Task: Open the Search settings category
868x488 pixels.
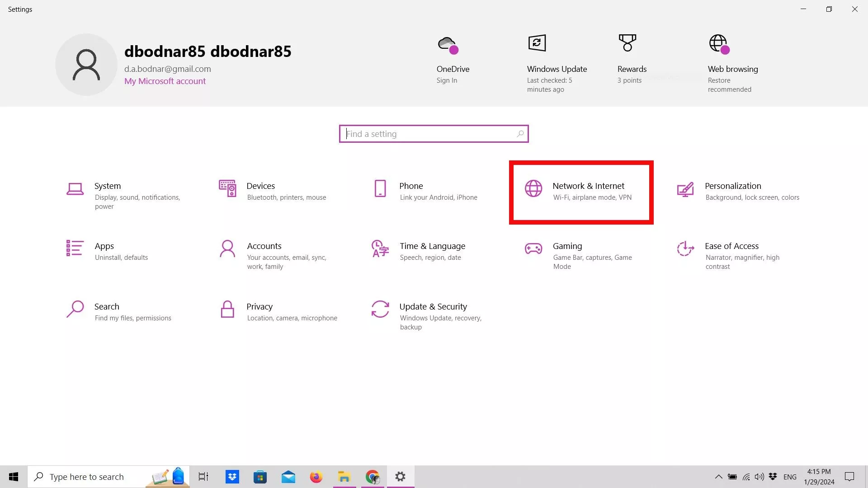Action: pyautogui.click(x=107, y=307)
